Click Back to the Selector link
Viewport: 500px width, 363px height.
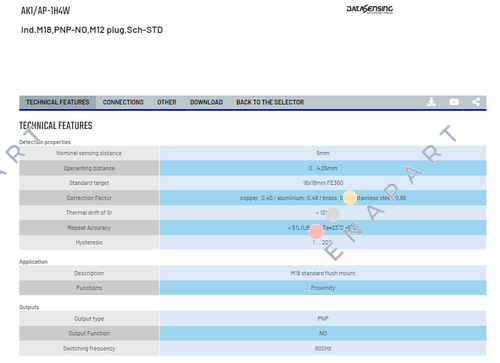tap(270, 102)
